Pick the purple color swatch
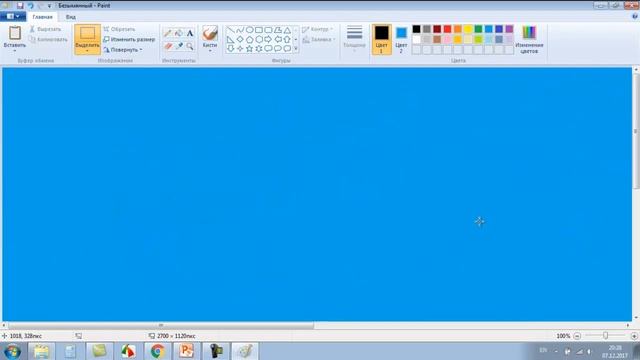Viewport: 640px width, 360px height. [509, 29]
